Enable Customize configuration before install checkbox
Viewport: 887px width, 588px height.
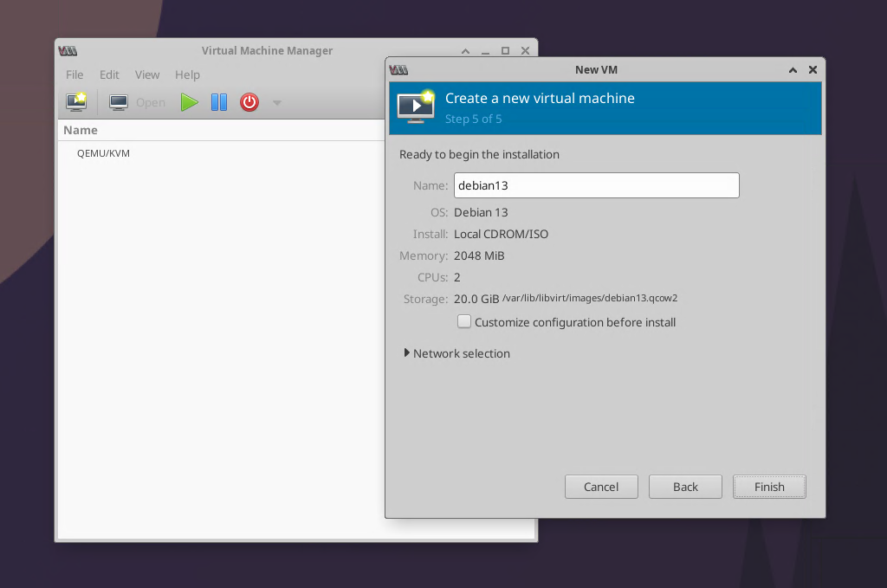464,322
